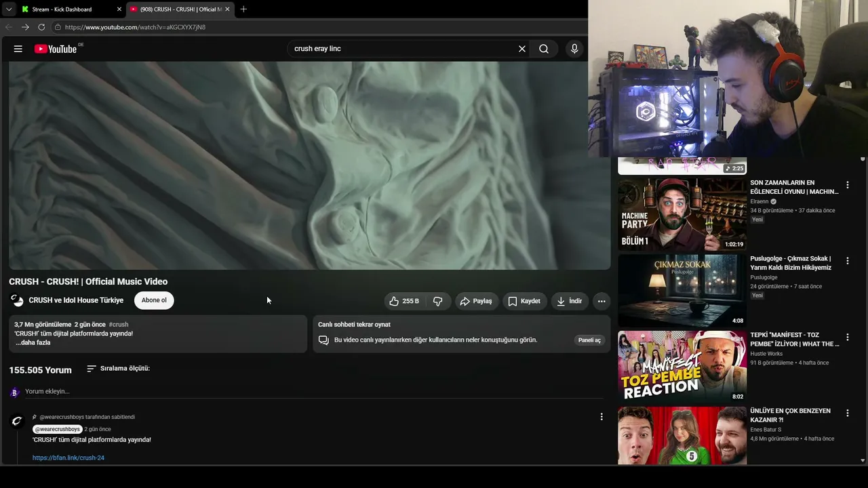Go back with the browser back arrow
This screenshot has height=488, width=868.
pyautogui.click(x=9, y=27)
